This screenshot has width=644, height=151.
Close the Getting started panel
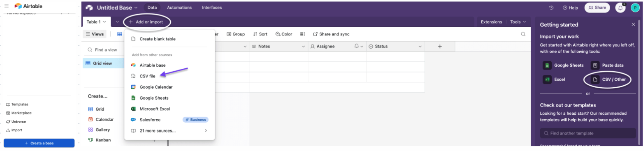click(633, 25)
